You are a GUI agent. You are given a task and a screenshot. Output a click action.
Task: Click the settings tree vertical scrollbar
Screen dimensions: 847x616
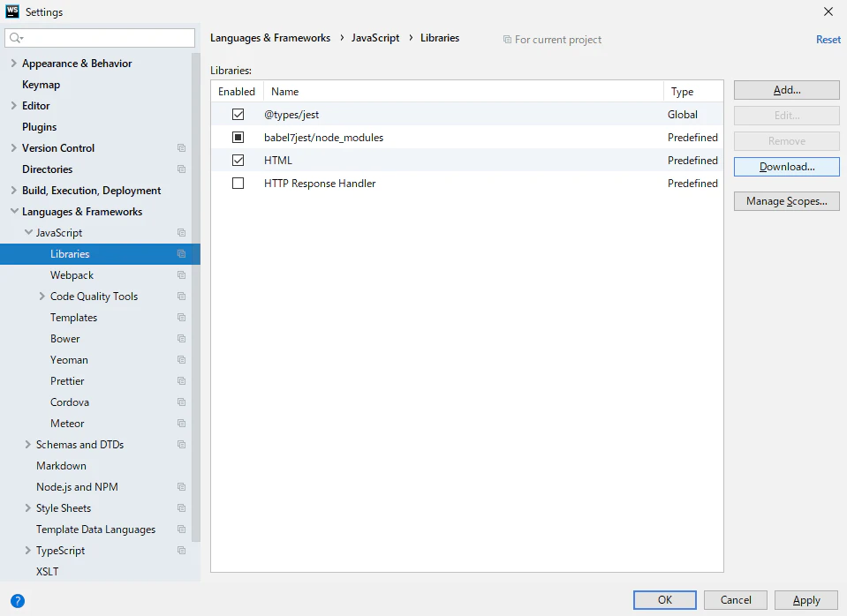coord(196,297)
